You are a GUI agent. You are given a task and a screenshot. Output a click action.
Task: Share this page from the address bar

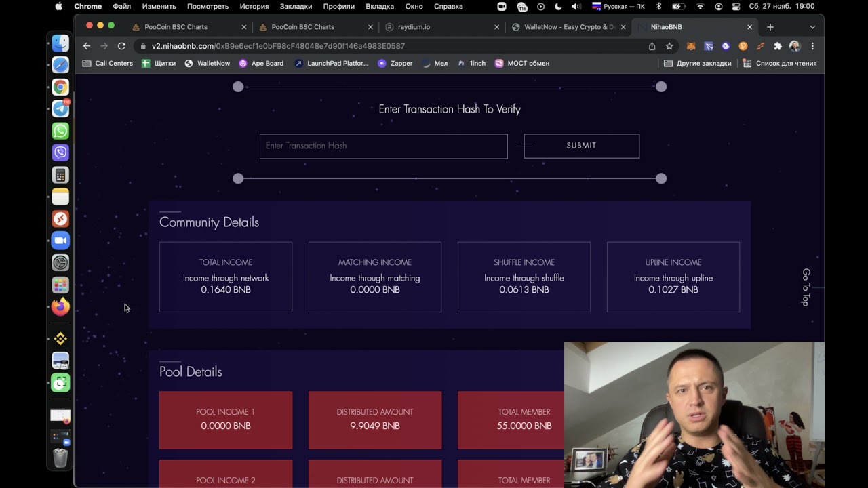[652, 46]
